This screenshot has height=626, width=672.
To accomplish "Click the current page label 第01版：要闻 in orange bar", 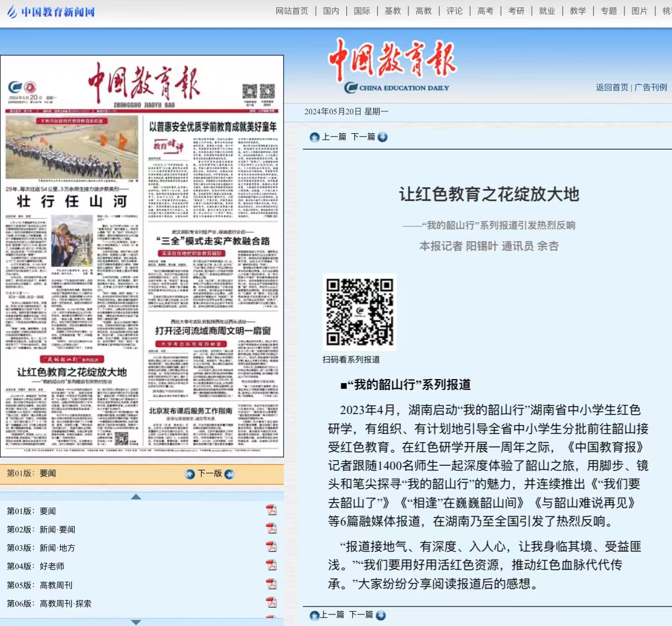I will [x=32, y=473].
